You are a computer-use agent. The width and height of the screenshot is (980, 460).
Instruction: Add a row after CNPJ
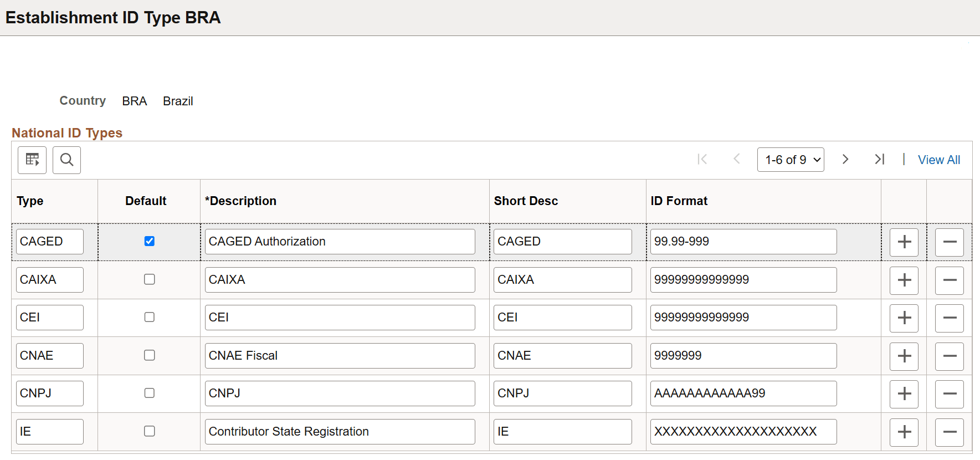pos(904,394)
